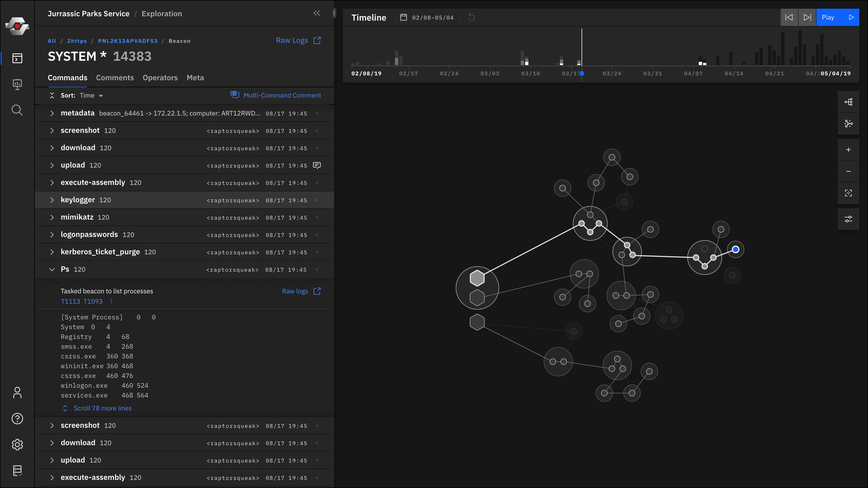Open comment icon on upload row
The image size is (868, 488).
317,165
